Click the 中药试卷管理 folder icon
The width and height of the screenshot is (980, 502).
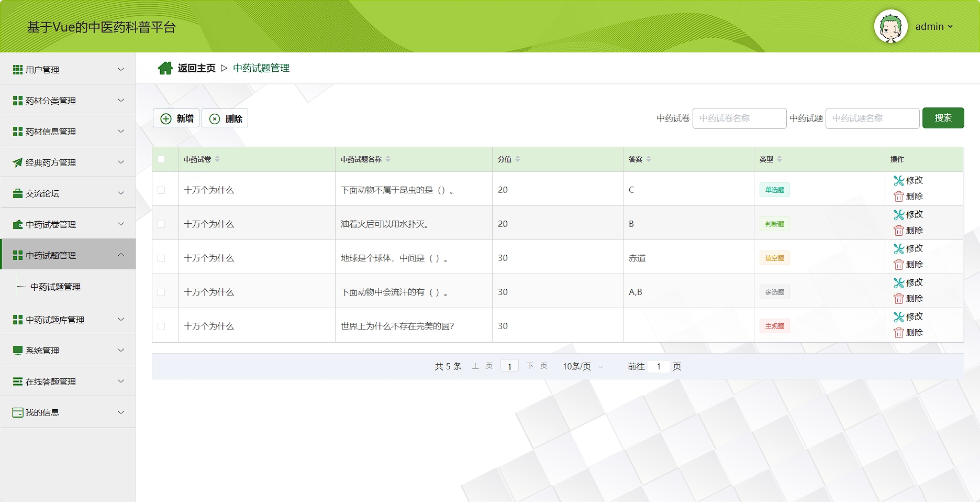coord(17,224)
